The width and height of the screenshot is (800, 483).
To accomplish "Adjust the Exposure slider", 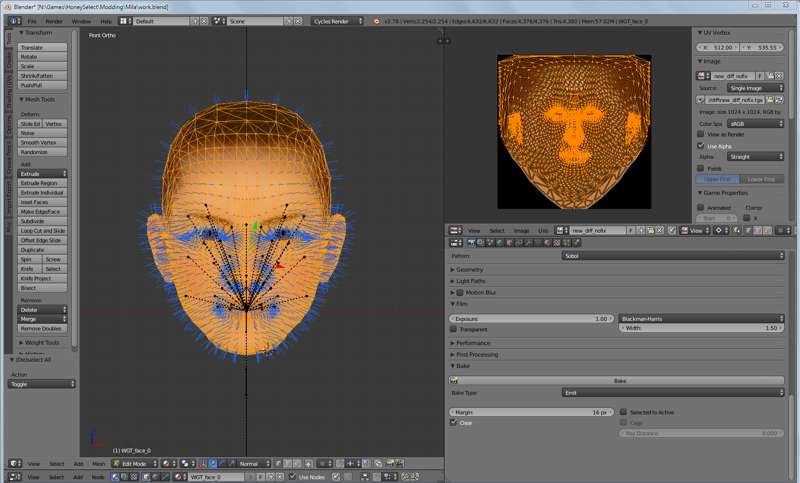I will [530, 318].
